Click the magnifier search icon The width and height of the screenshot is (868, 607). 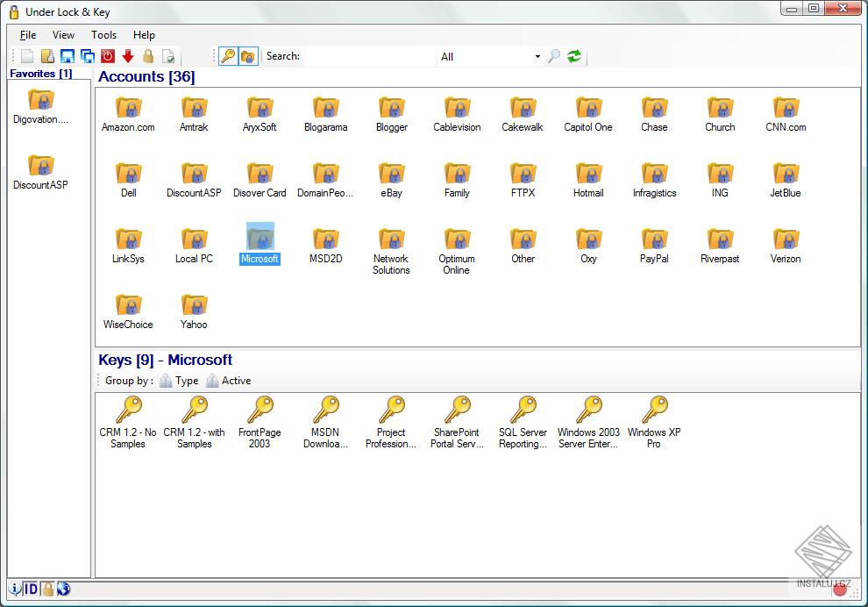(x=554, y=56)
